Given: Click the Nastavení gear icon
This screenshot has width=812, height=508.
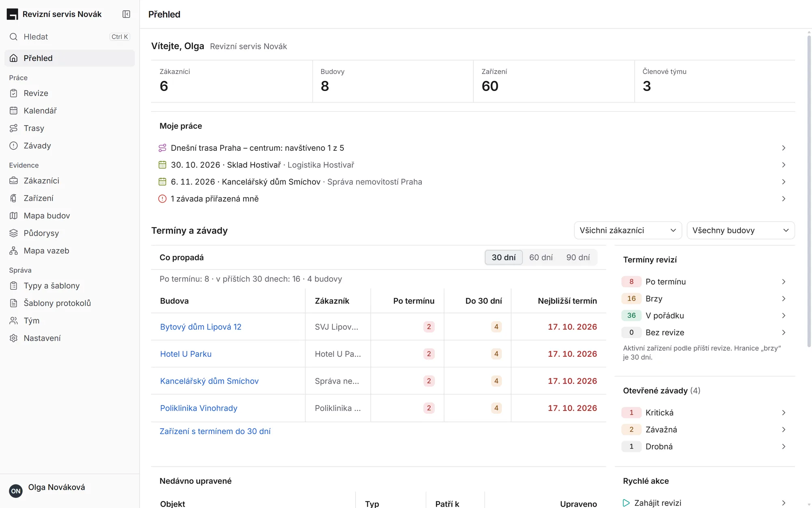Looking at the screenshot, I should pyautogui.click(x=13, y=338).
